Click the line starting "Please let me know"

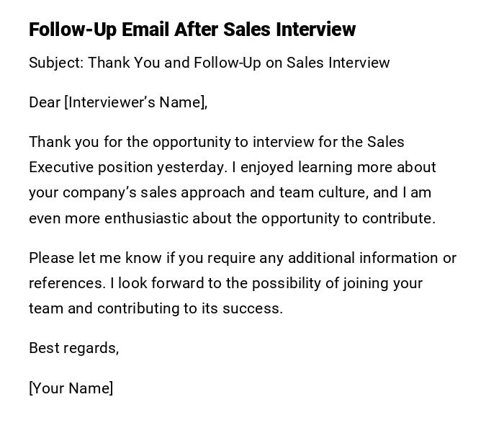(242, 258)
